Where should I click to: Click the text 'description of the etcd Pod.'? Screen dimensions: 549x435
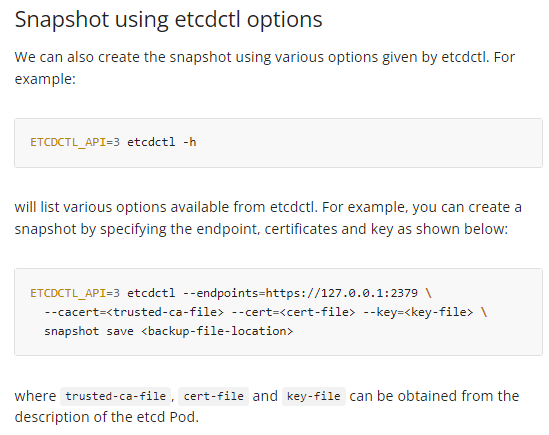point(107,417)
